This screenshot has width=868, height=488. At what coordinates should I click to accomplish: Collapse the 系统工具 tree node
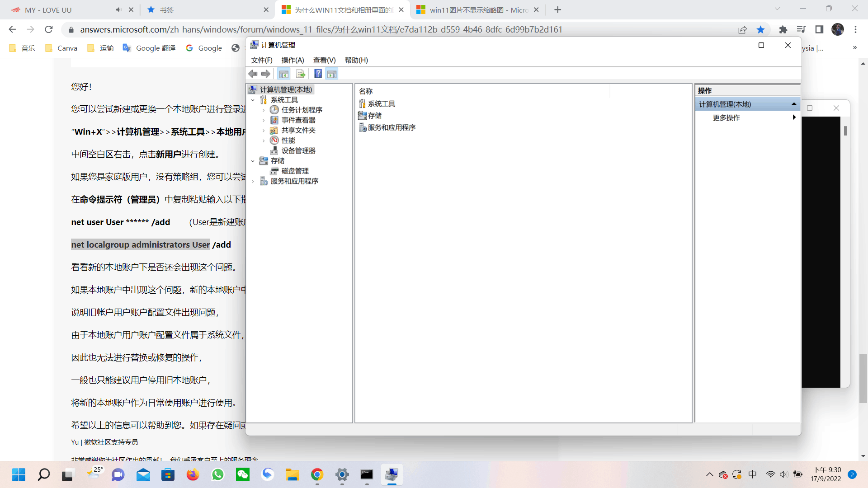253,100
